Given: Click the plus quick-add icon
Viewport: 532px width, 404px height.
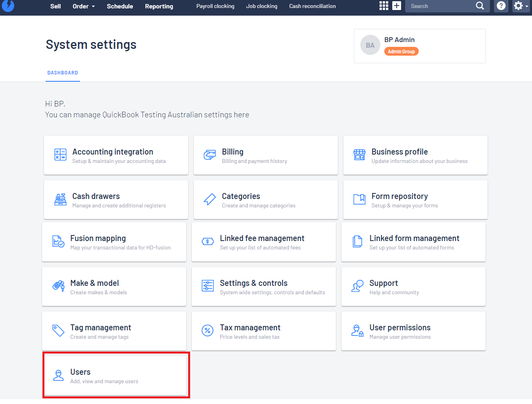Looking at the screenshot, I should click(397, 6).
